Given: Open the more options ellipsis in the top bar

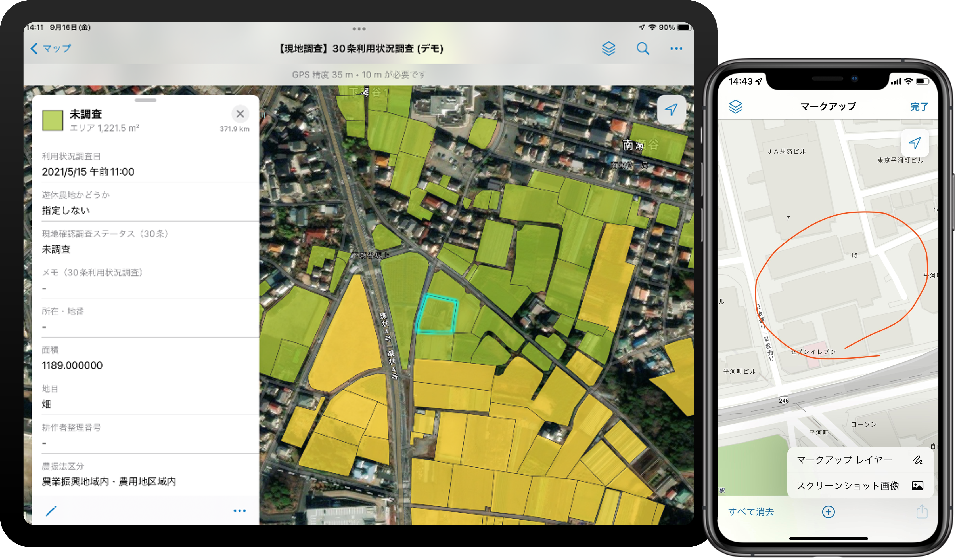Looking at the screenshot, I should point(676,49).
